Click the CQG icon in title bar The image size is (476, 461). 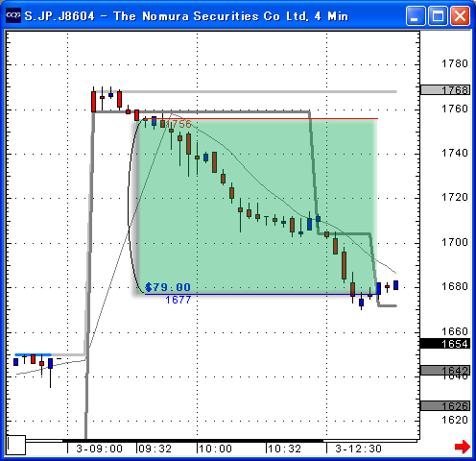pyautogui.click(x=13, y=15)
